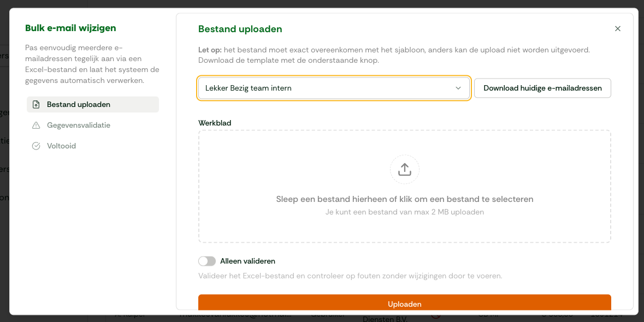This screenshot has width=644, height=322.
Task: Go to the Gegevensvalidatie step label
Action: pyautogui.click(x=79, y=125)
